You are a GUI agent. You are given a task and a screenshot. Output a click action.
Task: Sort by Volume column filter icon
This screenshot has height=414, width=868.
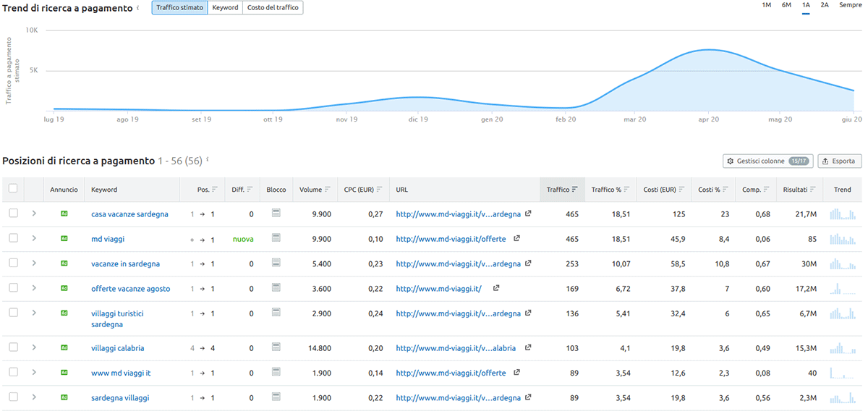click(x=328, y=190)
